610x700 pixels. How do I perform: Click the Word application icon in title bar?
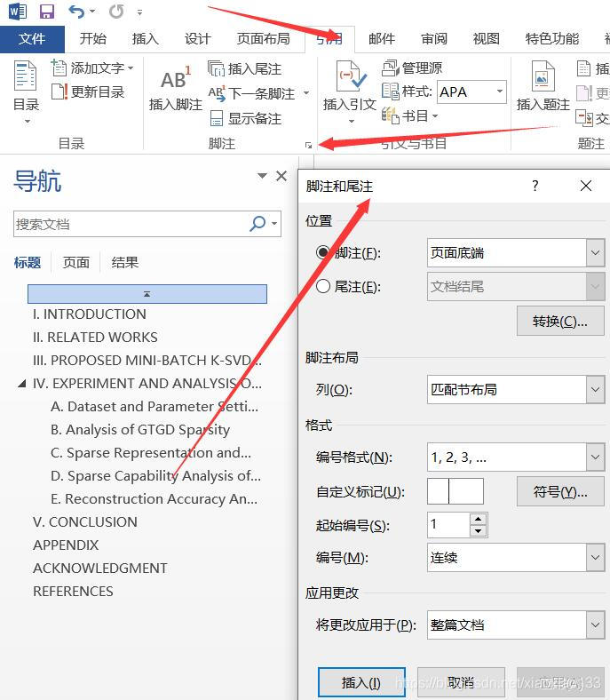18,12
